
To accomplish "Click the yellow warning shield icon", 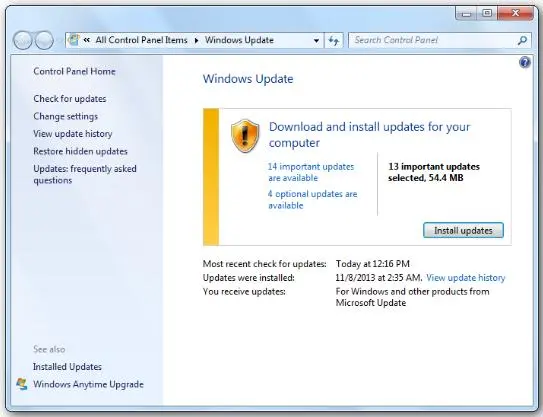I will tap(245, 136).
